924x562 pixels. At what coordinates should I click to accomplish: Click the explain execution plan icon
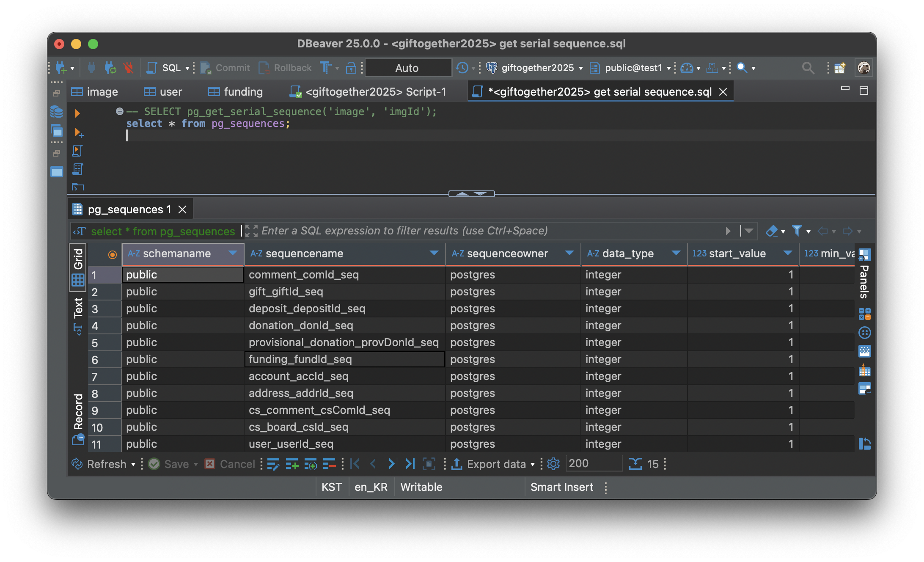click(77, 169)
